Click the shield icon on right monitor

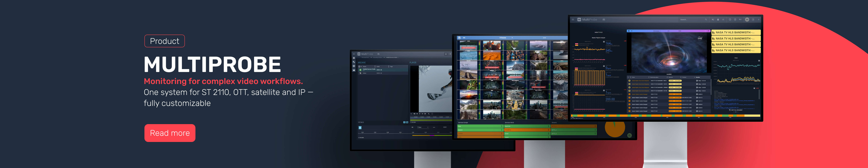click(735, 20)
